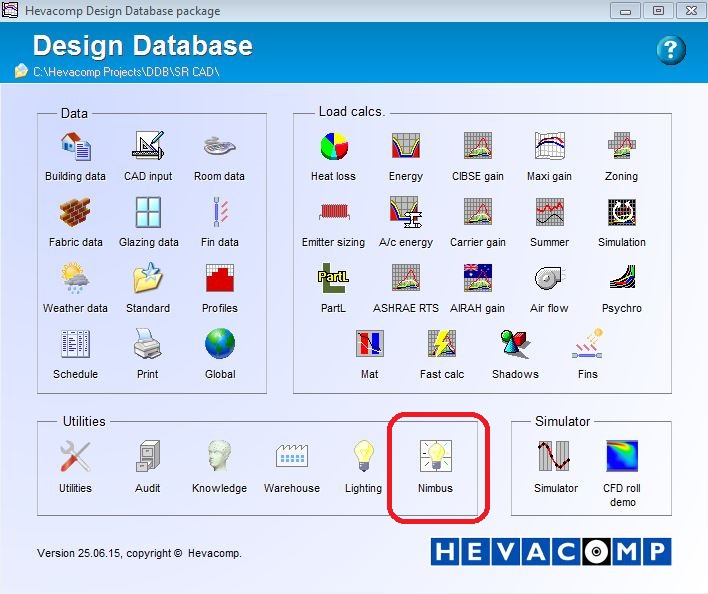Click the project folder icon beside path
Viewport: 708px width, 594px height.
coord(21,71)
